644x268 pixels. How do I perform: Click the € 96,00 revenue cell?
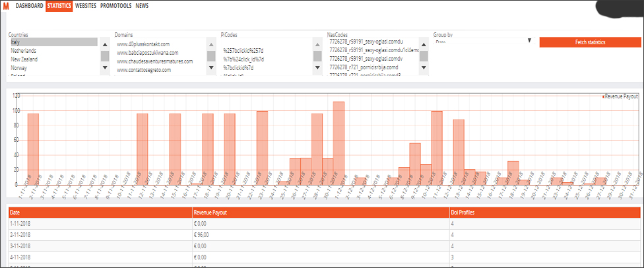click(321, 235)
